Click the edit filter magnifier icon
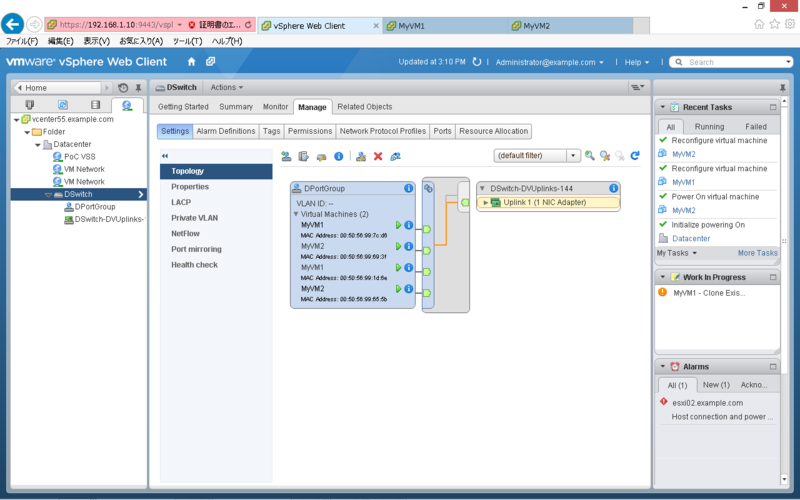Image resolution: width=800 pixels, height=500 pixels. (x=605, y=156)
